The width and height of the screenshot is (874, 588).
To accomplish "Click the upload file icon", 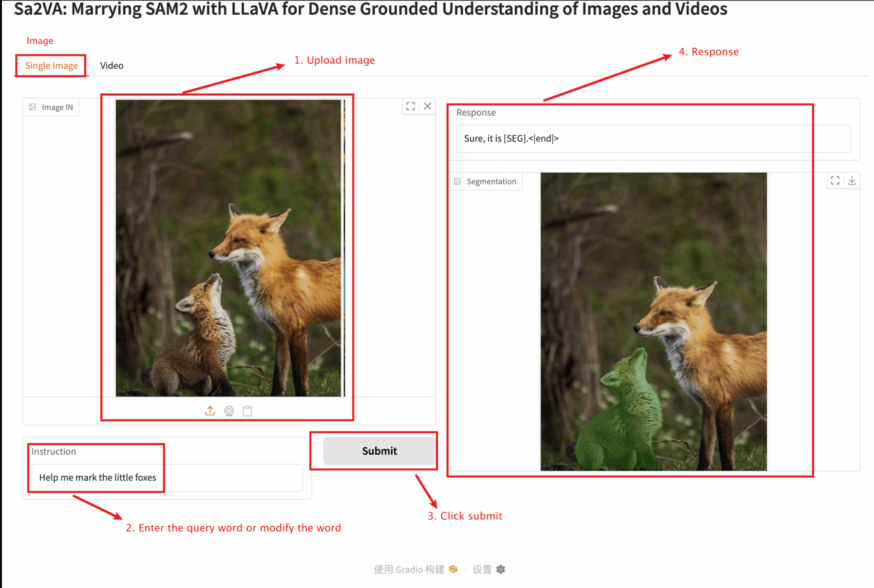I will pos(210,411).
